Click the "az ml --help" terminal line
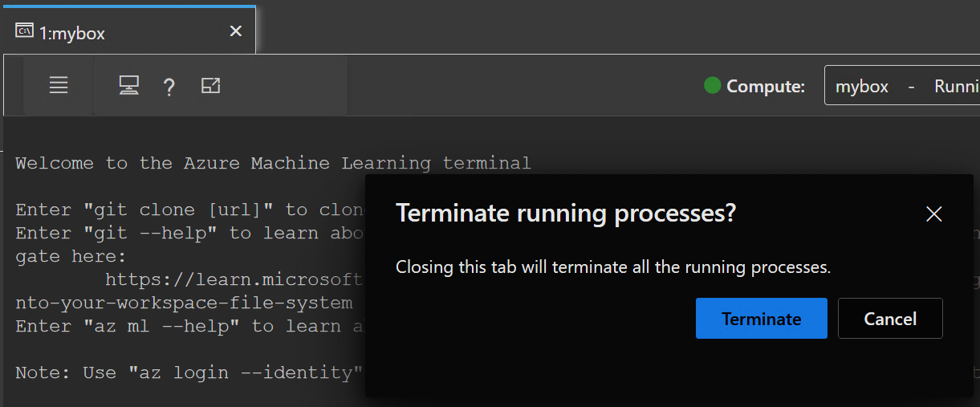980x407 pixels. (189, 326)
